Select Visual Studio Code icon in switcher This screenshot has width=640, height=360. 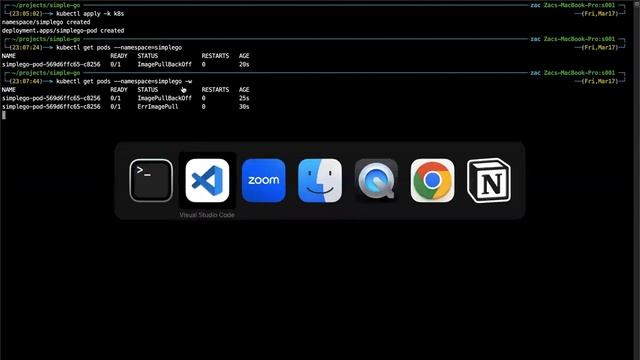tap(207, 180)
